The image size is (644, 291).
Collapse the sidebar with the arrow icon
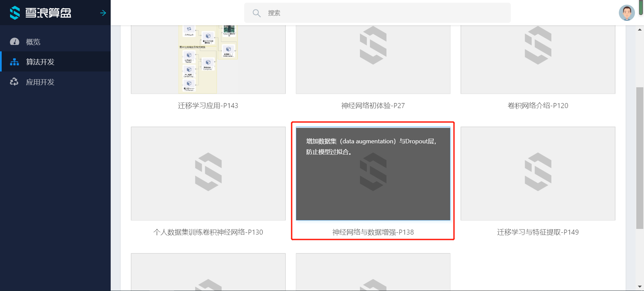click(x=103, y=13)
